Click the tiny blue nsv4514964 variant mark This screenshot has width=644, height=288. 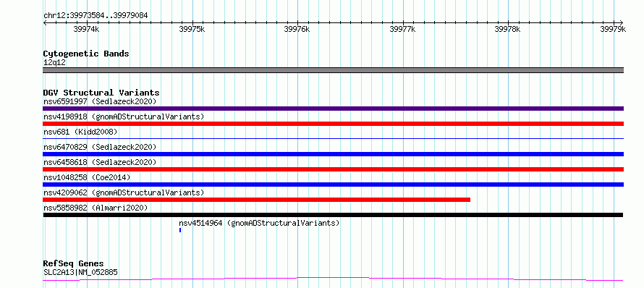pos(180,230)
